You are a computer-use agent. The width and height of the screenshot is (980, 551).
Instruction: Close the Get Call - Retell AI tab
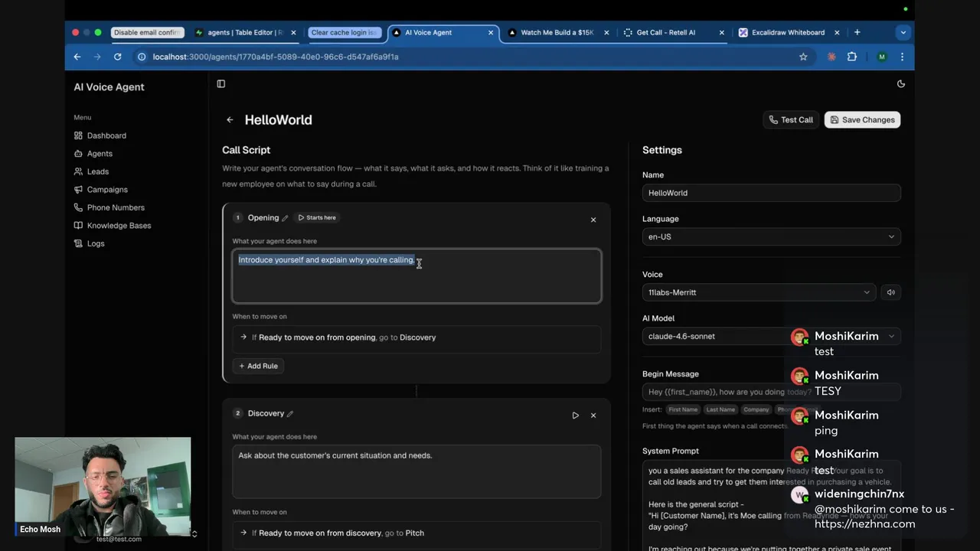(x=721, y=32)
